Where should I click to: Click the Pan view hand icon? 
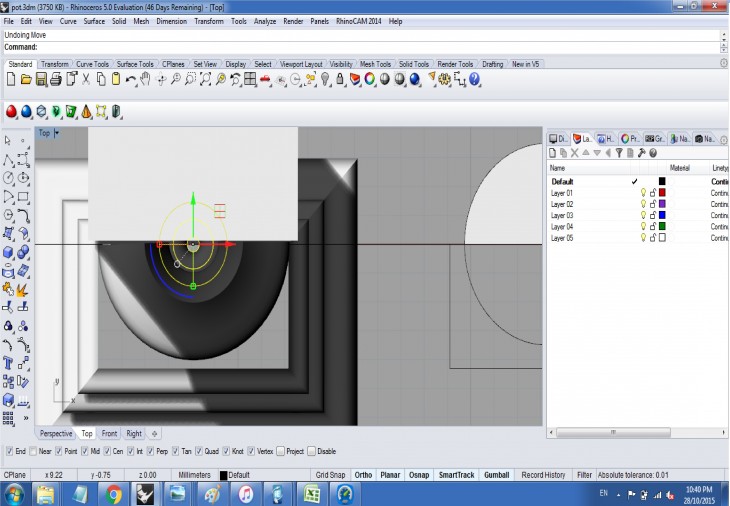tap(145, 79)
